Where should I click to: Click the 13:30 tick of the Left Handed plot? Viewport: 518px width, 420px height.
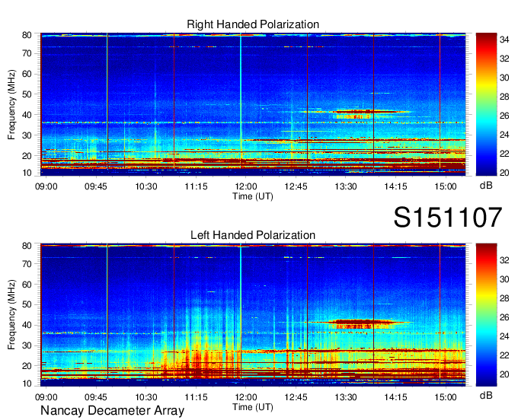coord(346,397)
